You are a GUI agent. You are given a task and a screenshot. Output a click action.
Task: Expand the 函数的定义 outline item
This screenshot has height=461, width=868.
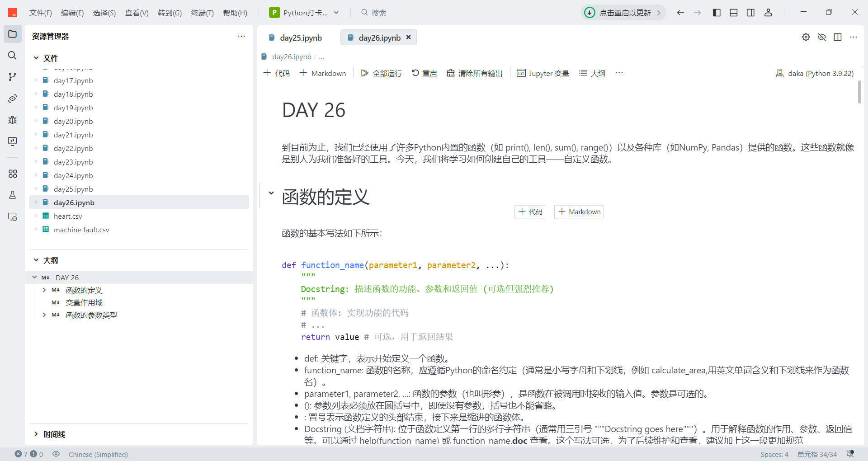[44, 290]
